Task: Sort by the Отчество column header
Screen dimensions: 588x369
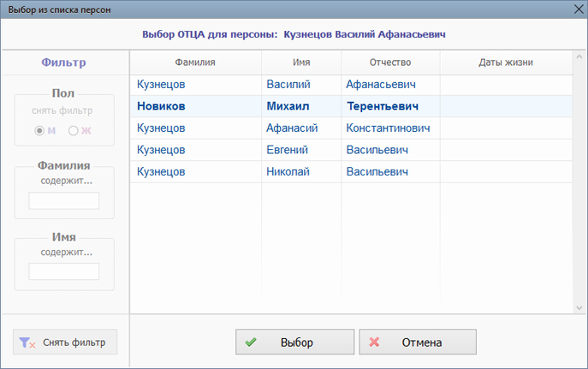Action: tap(390, 62)
